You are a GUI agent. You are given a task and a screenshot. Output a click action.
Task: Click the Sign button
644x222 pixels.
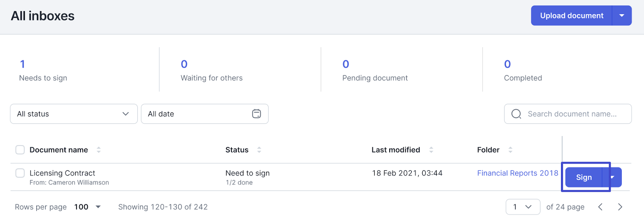584,177
